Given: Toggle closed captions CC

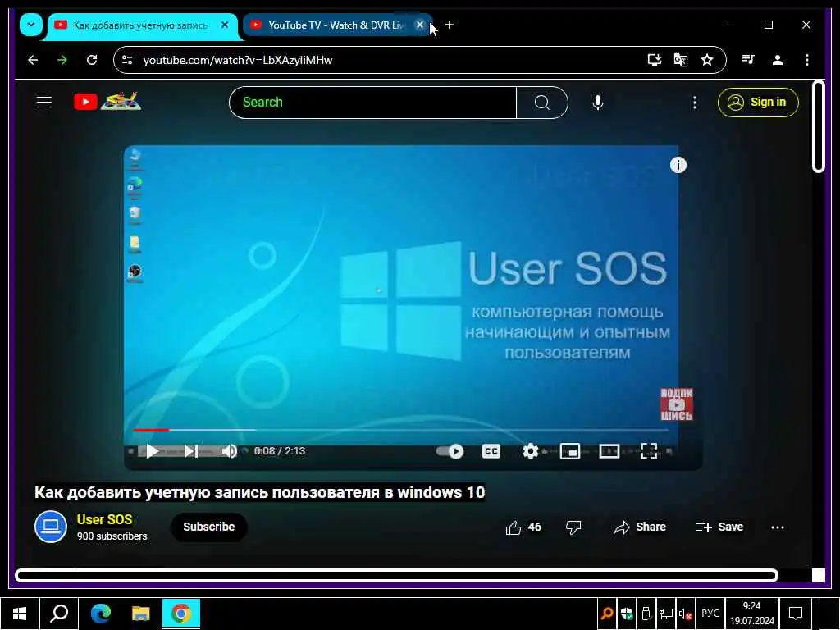Looking at the screenshot, I should 491,451.
